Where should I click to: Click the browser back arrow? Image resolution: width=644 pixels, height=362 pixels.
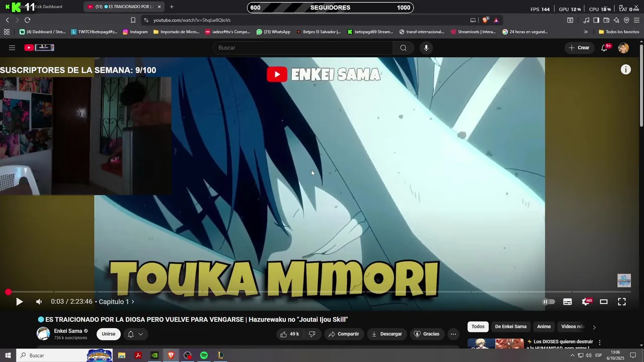pos(7,20)
